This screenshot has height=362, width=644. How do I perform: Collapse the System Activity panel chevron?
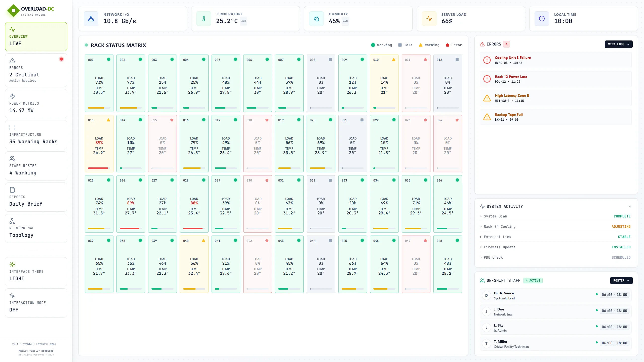pos(630,207)
